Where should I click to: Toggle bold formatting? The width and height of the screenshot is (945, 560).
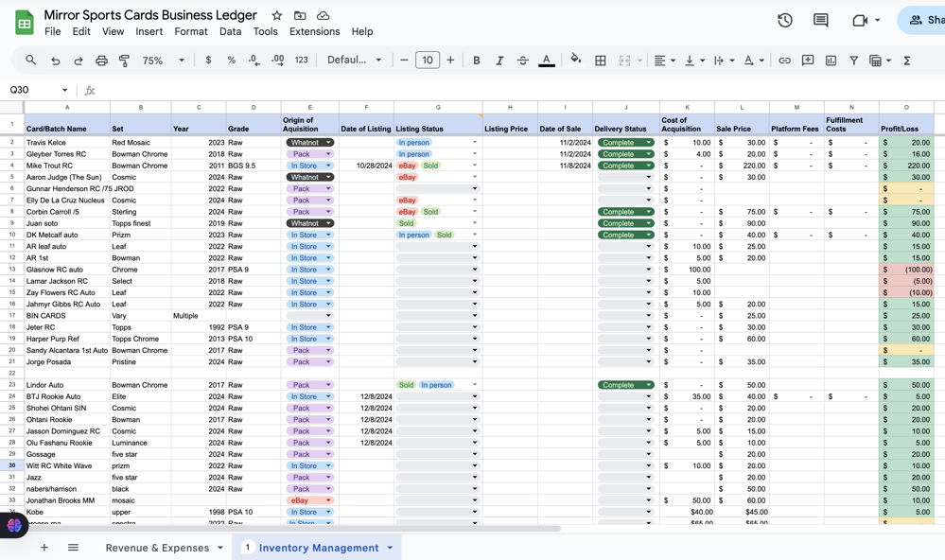pos(476,61)
